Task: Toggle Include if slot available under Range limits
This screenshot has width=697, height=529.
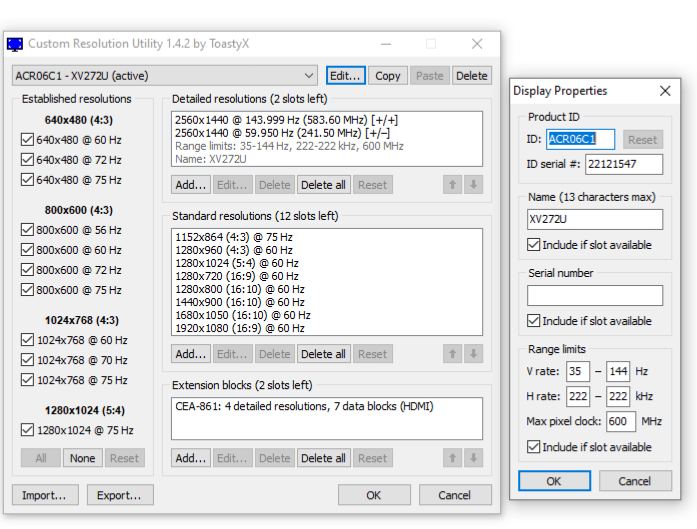Action: (533, 447)
